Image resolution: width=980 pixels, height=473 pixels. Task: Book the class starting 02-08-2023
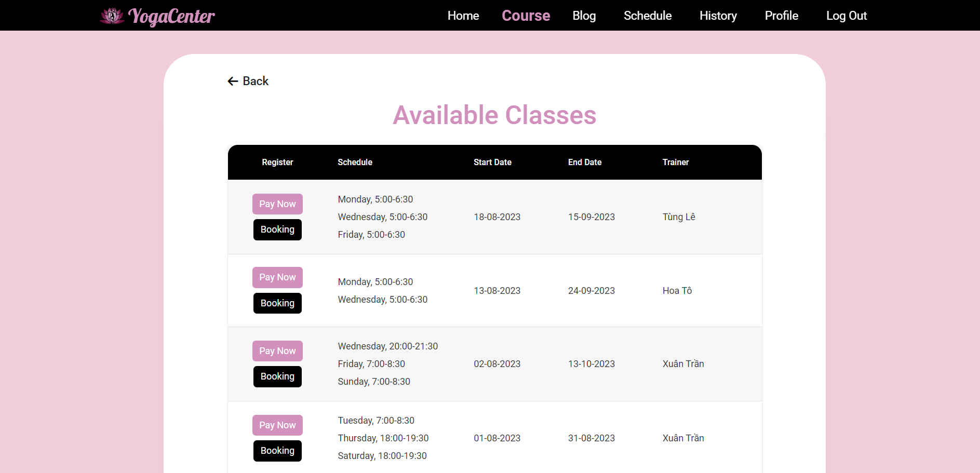(277, 376)
